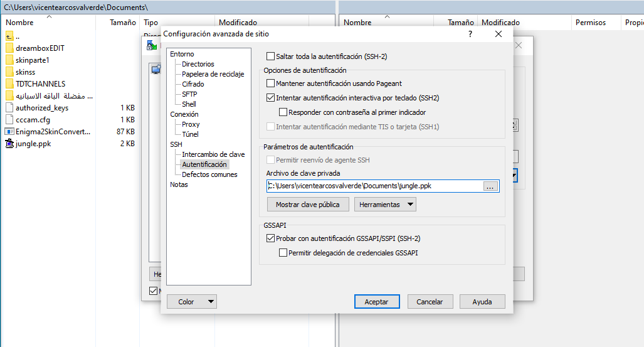Click the question mark help icon in title bar
The image size is (644, 347).
(470, 34)
